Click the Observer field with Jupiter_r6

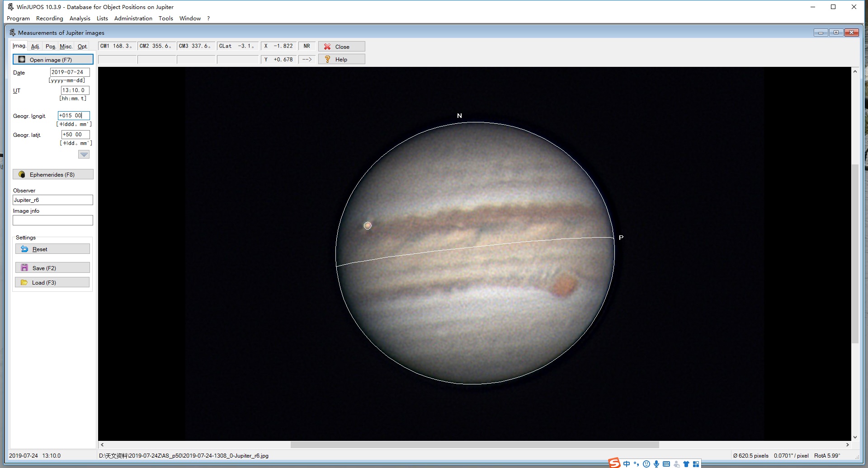[53, 200]
